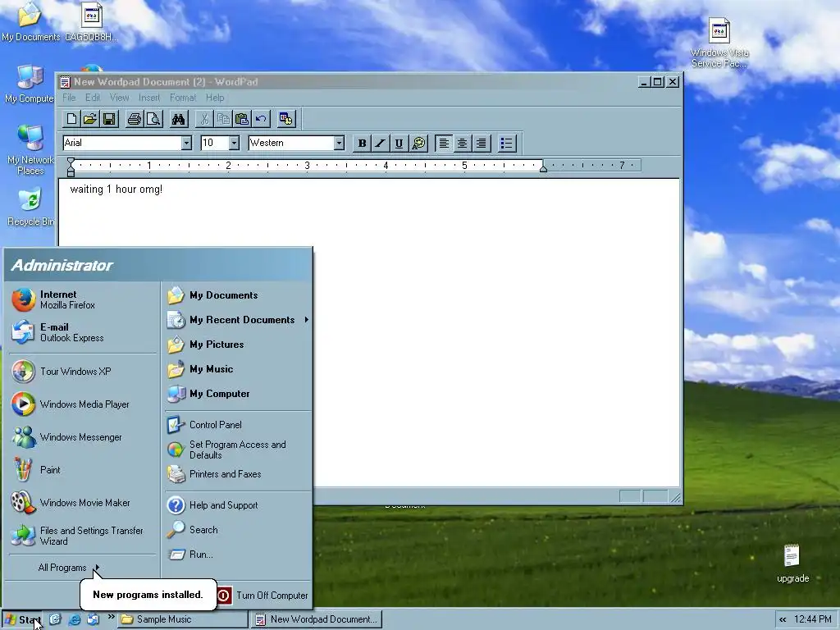Open Windows Messenger
840x630 pixels.
pos(83,437)
